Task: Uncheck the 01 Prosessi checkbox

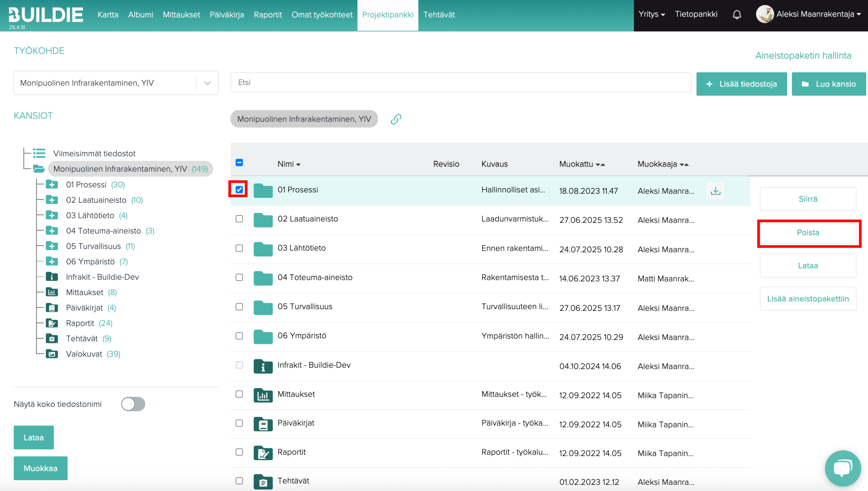Action: pyautogui.click(x=239, y=190)
